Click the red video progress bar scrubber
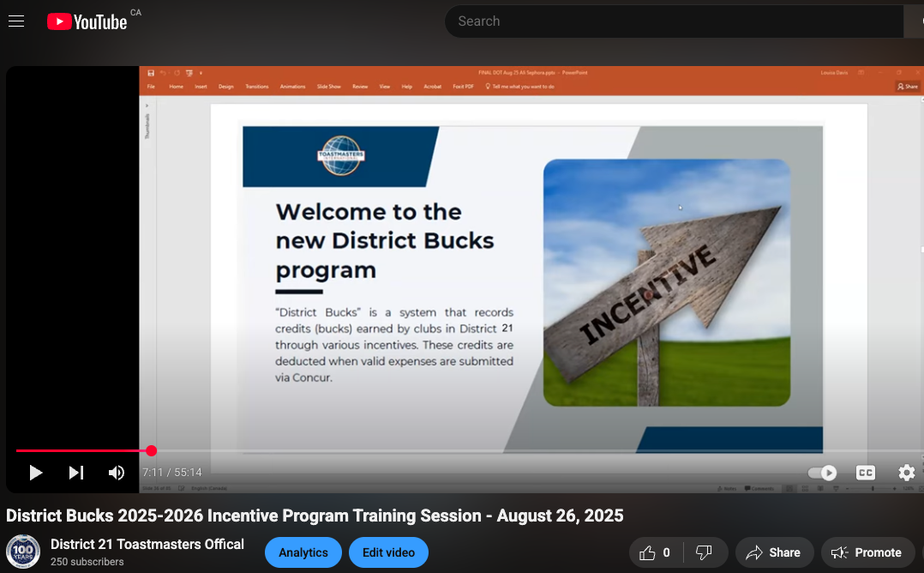This screenshot has height=573, width=924. [152, 450]
